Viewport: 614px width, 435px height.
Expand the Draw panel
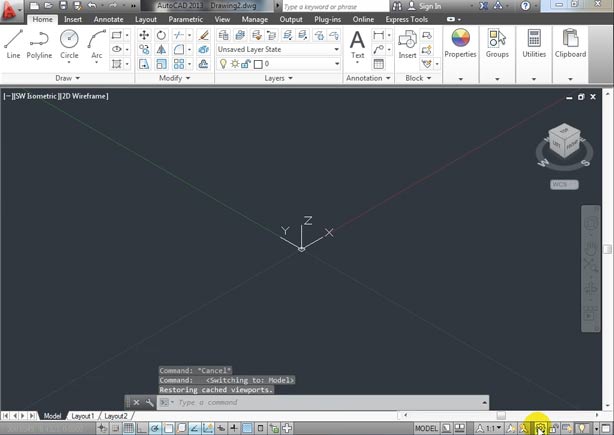coord(66,78)
